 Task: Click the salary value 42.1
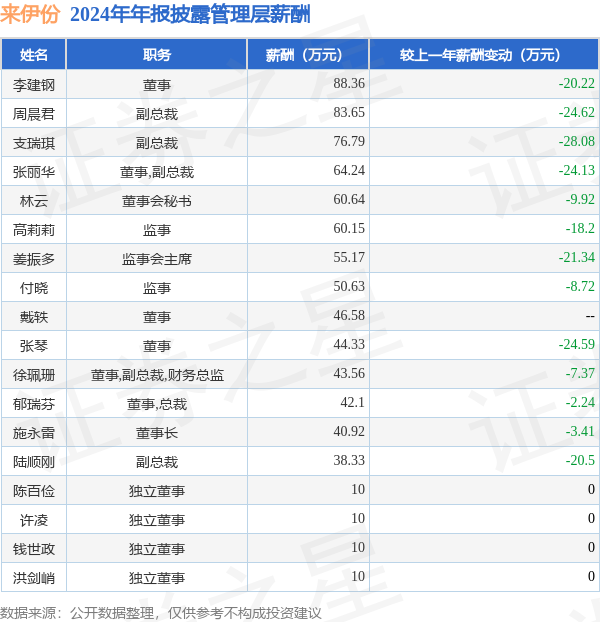pyautogui.click(x=353, y=402)
